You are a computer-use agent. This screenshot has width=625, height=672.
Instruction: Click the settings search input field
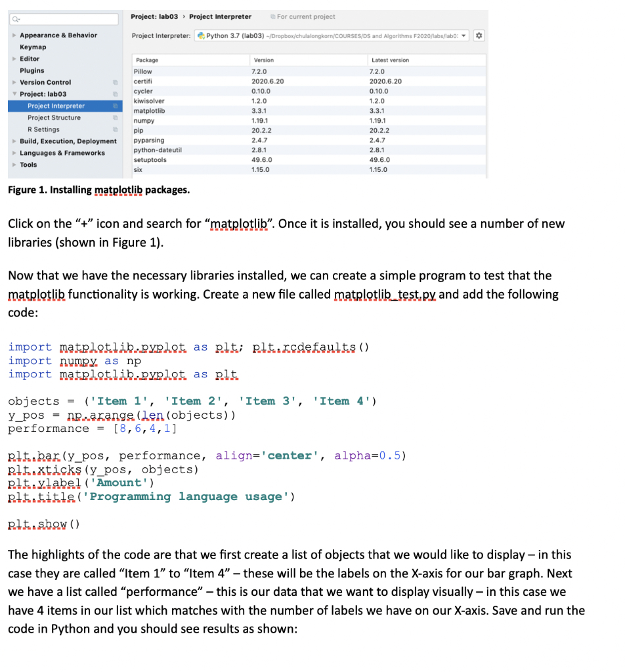point(64,19)
